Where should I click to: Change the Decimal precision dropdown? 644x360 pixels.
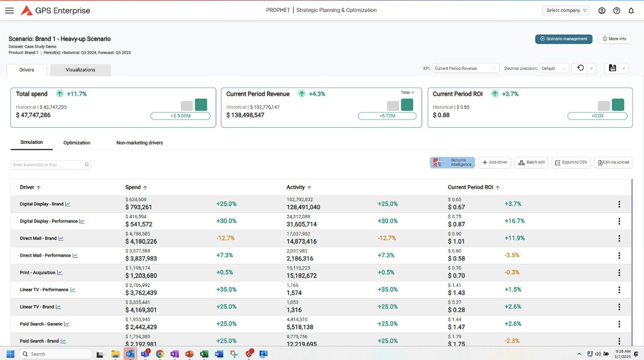[553, 68]
